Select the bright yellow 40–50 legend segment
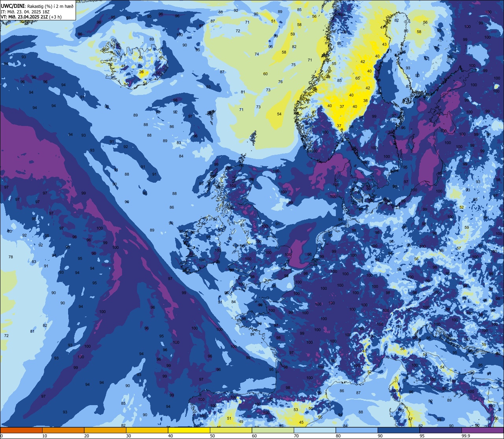504x439 pixels. (x=189, y=430)
